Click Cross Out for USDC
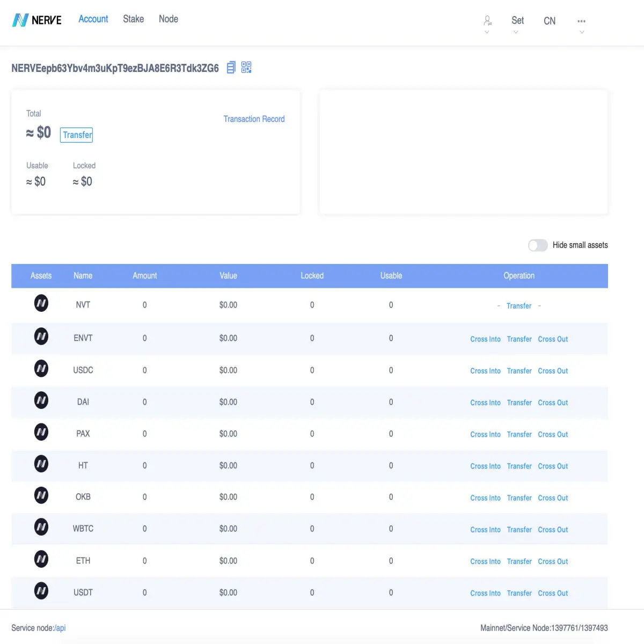644x644 pixels. (x=553, y=371)
